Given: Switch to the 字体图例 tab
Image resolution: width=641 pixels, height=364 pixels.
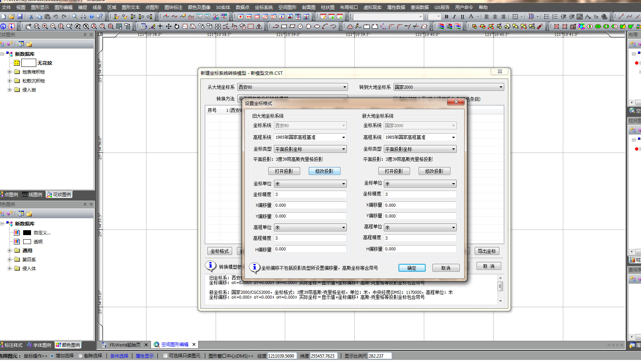Looking at the screenshot, I should coord(39,345).
